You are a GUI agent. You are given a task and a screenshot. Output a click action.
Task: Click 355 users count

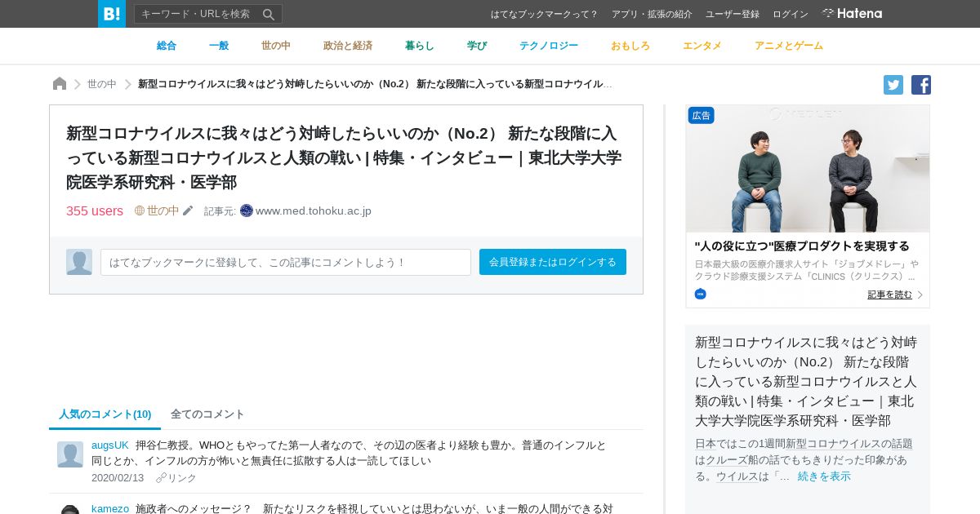[x=95, y=210]
